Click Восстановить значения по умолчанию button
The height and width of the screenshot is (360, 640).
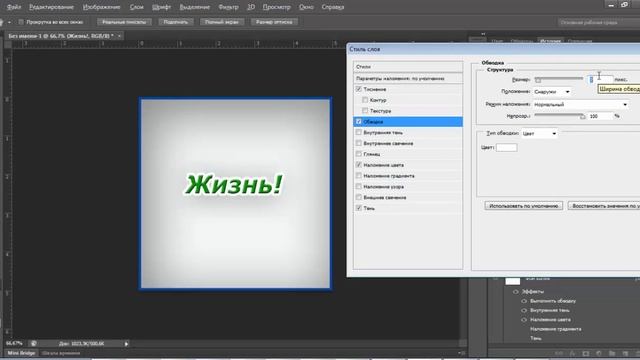(604, 206)
